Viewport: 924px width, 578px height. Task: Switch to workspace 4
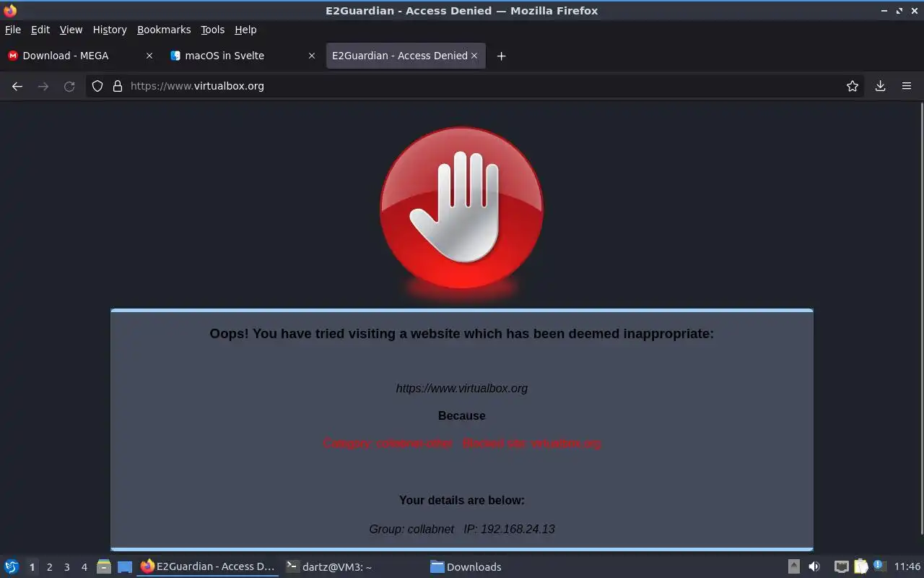[x=84, y=567]
